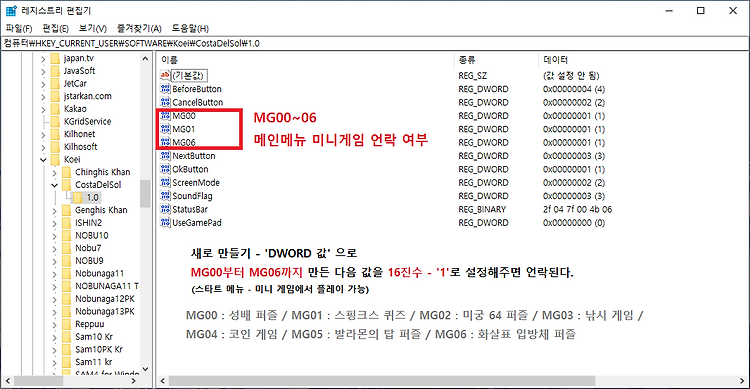Image resolution: width=750 pixels, height=389 pixels.
Task: Click the DWORD icon beside MG00
Action: click(165, 116)
